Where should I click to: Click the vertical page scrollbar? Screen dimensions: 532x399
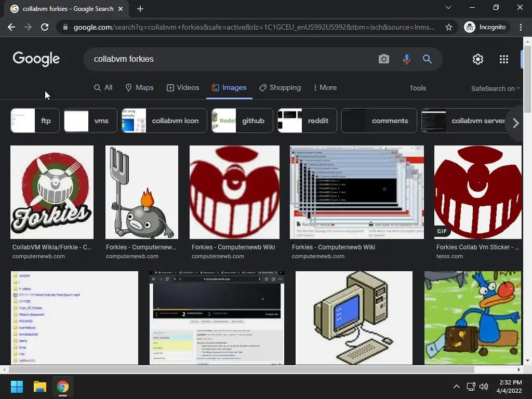[x=527, y=80]
